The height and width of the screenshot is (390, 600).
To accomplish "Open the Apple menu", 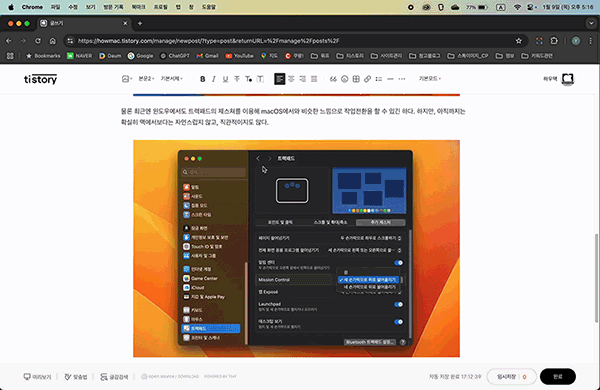I will (x=11, y=7).
